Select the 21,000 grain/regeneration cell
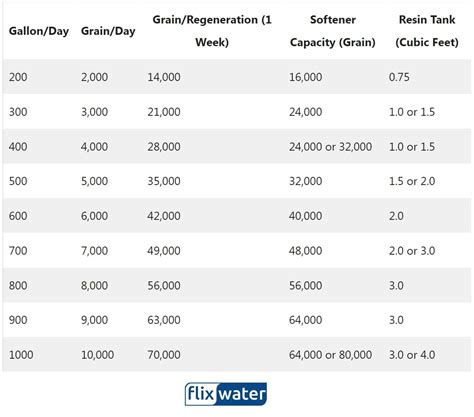The width and height of the screenshot is (474, 417). coord(164,112)
